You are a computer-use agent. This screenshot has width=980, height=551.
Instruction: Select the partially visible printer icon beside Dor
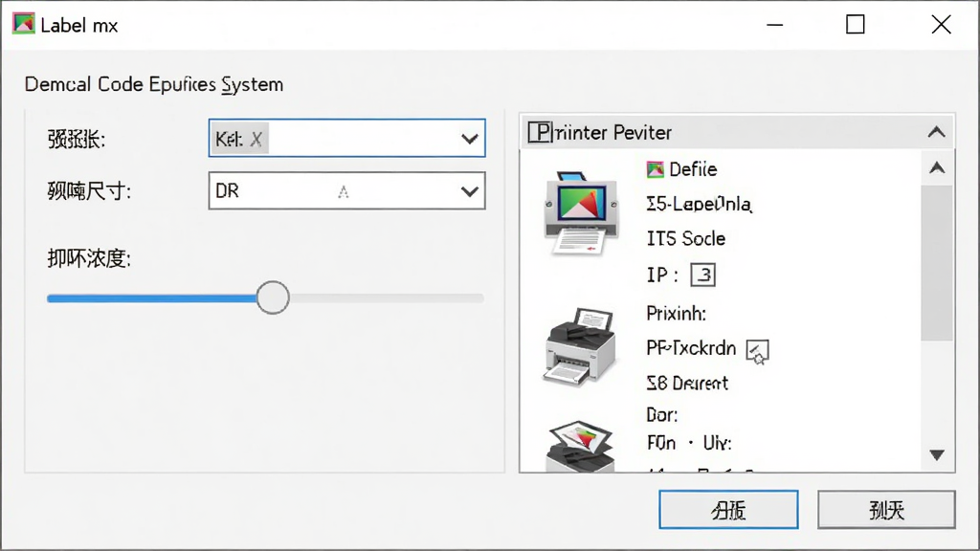click(581, 446)
